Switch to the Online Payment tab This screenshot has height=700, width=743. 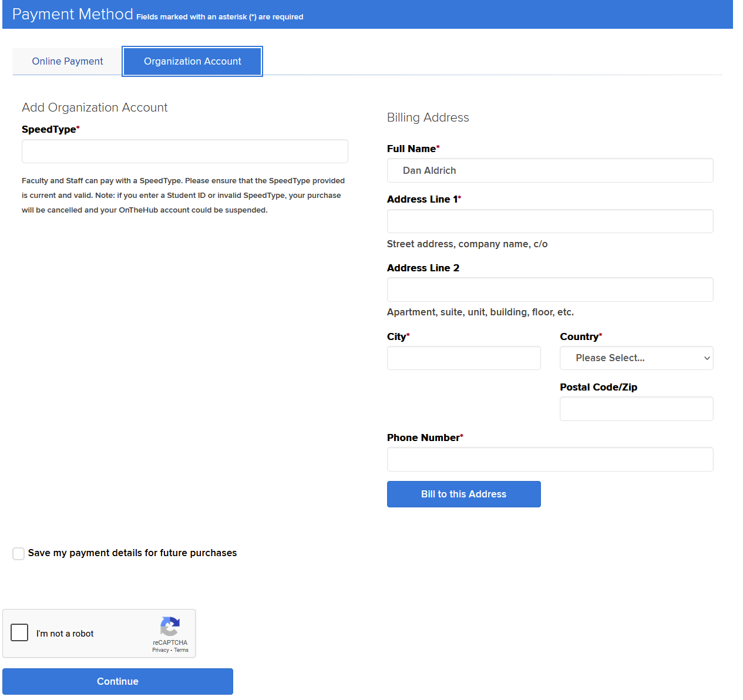[68, 62]
